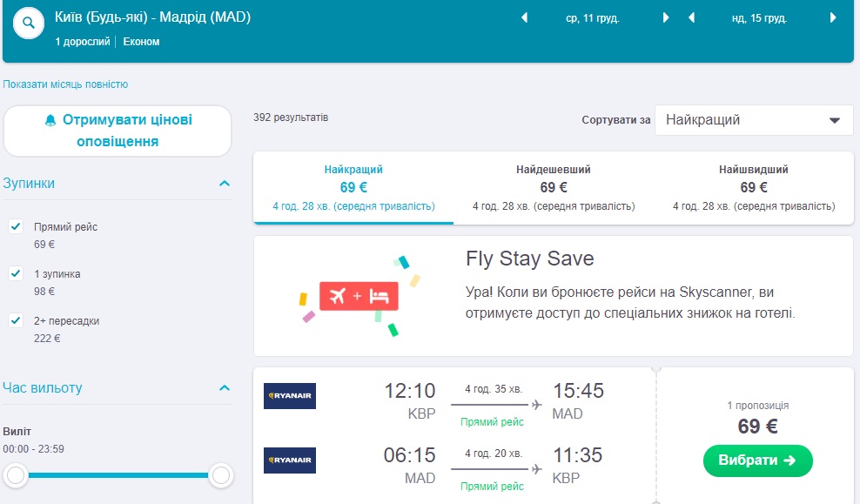Go to previous departure date arrow

coord(524,17)
